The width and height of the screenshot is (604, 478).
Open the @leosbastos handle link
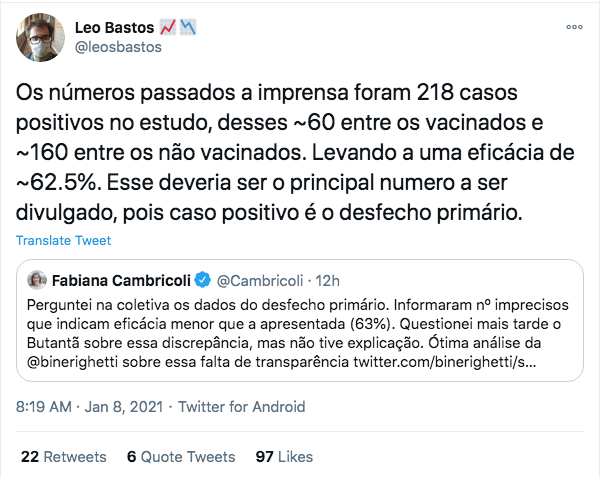coord(118,47)
